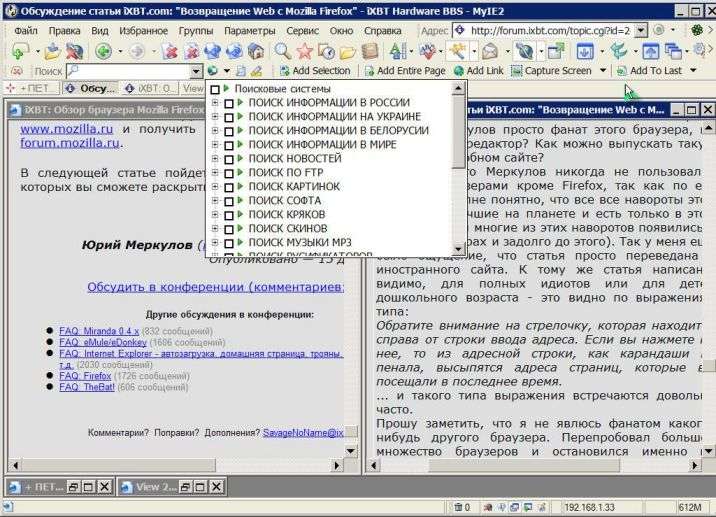Open the FAQ: Firefox discussion link
This screenshot has height=517, width=716.
pos(85,375)
